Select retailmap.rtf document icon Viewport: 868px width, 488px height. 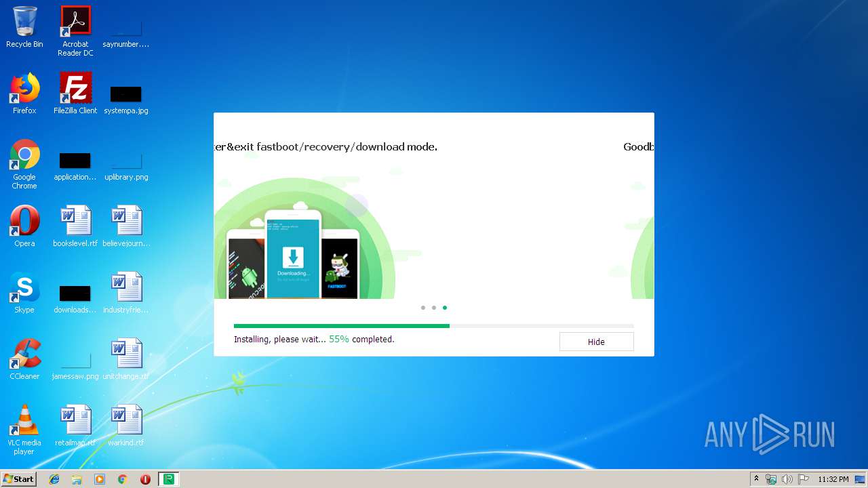click(75, 426)
